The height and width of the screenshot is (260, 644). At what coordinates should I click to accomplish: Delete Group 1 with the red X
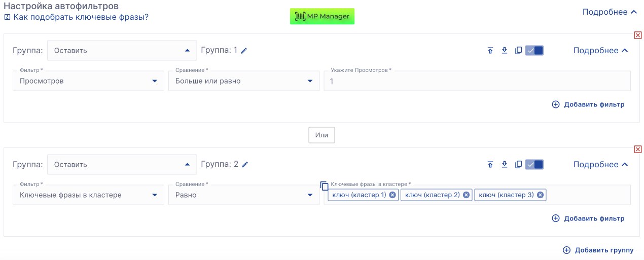[x=637, y=35]
